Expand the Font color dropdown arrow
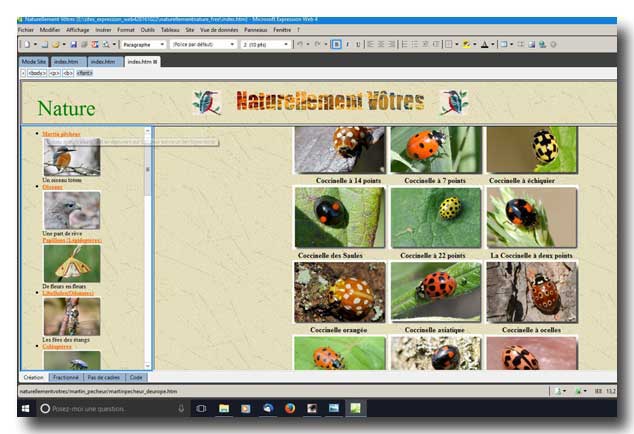This screenshot has height=434, width=634. [x=493, y=44]
